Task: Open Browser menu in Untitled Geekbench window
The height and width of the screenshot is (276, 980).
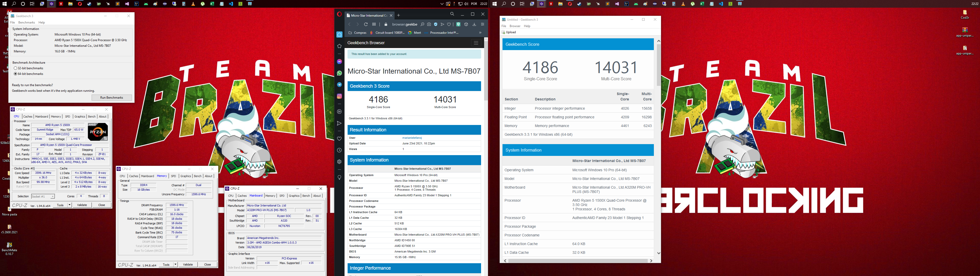Action: (x=515, y=26)
